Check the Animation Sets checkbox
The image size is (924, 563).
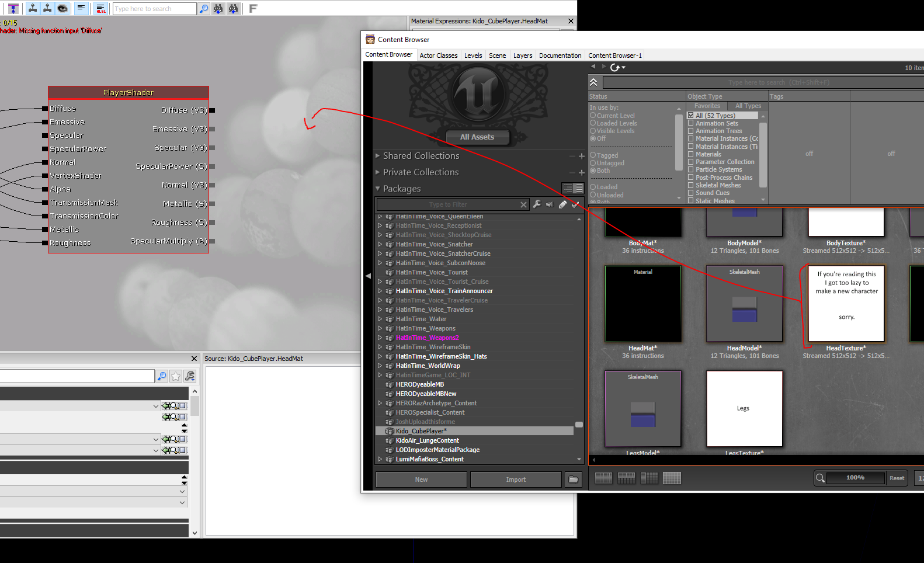[x=691, y=123]
